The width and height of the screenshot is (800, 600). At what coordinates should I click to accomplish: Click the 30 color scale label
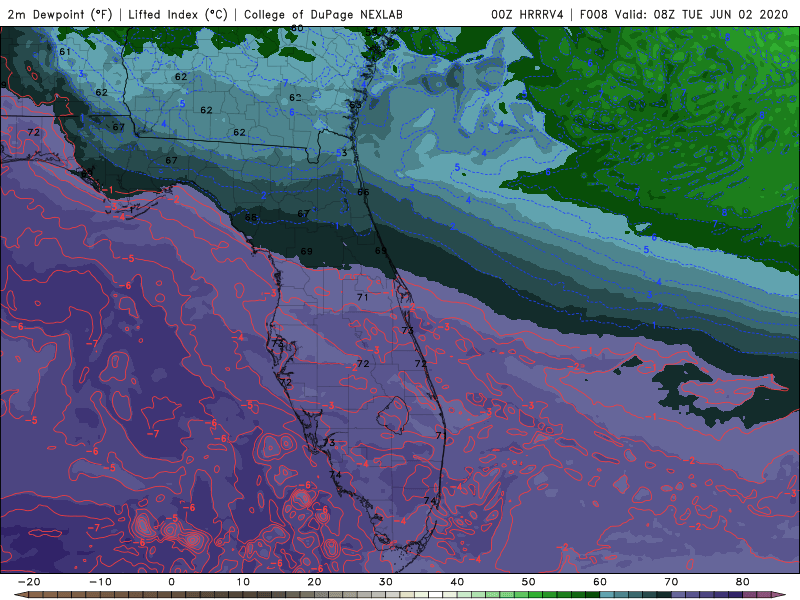[386, 582]
